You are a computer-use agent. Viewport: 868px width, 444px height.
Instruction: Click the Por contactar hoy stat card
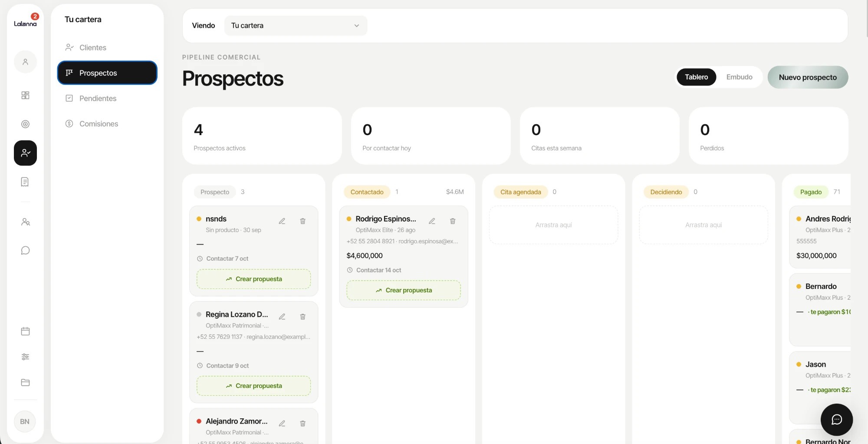tap(431, 136)
